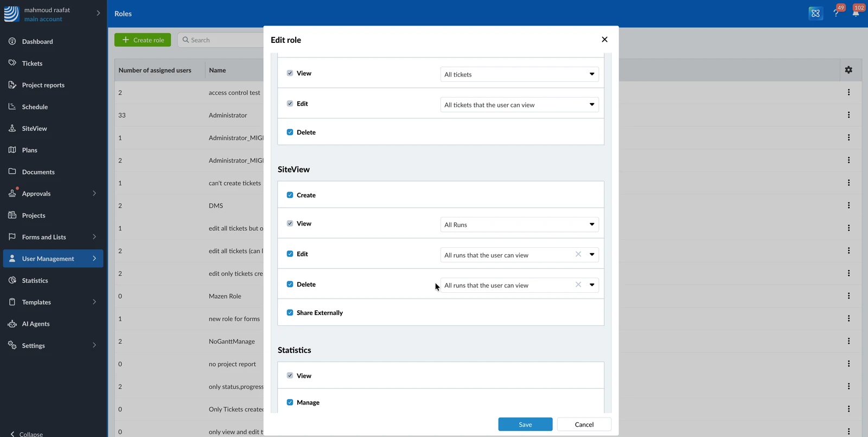Open the app icon in top bar
Screen dimensions: 868x437
(815, 14)
